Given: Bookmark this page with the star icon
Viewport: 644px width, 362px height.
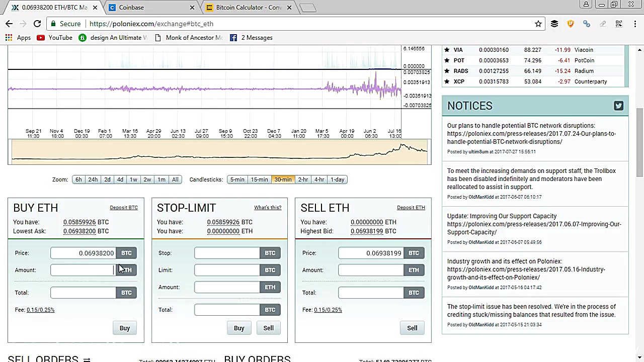Looking at the screenshot, I should pos(538,24).
